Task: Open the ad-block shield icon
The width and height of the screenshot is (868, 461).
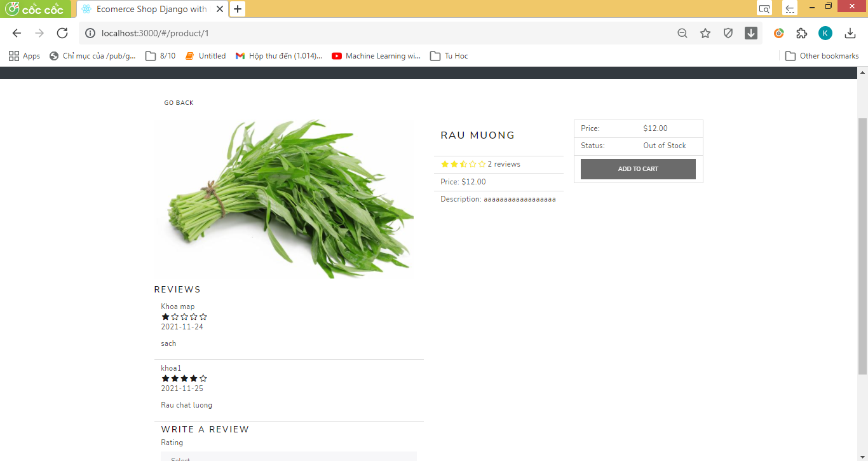Action: 728,32
